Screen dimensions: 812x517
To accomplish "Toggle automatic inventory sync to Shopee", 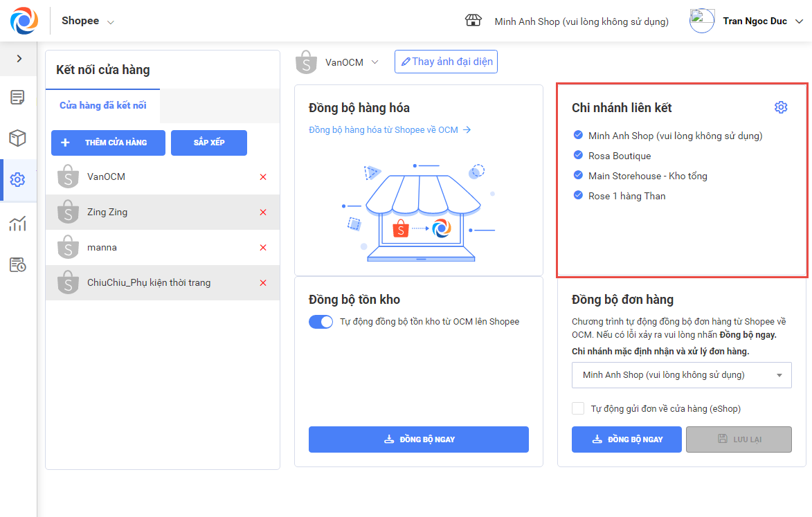I will 321,322.
